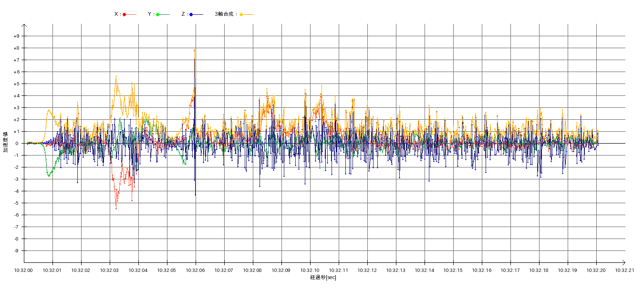Select the -9 value axis label
Viewport: 644px width, 291px height.
[16, 251]
